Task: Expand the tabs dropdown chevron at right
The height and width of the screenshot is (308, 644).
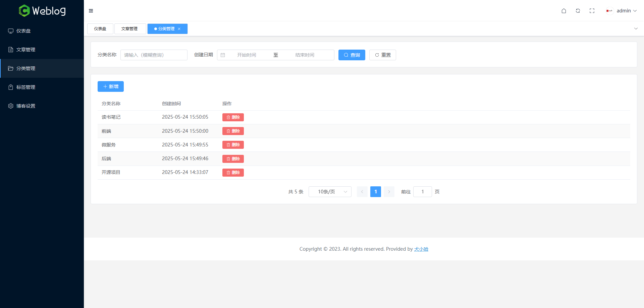Action: pos(636,28)
